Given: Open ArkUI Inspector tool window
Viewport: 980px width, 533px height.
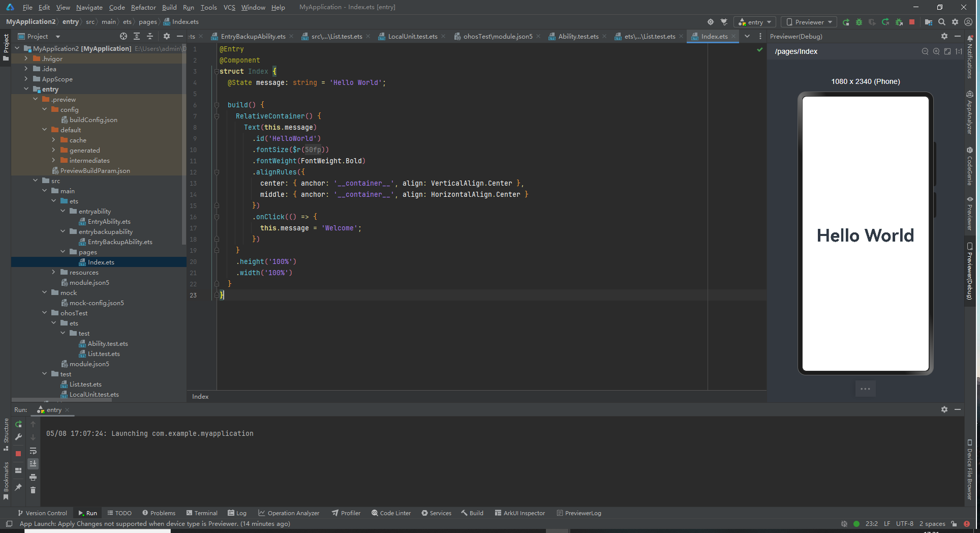Looking at the screenshot, I should 520,513.
